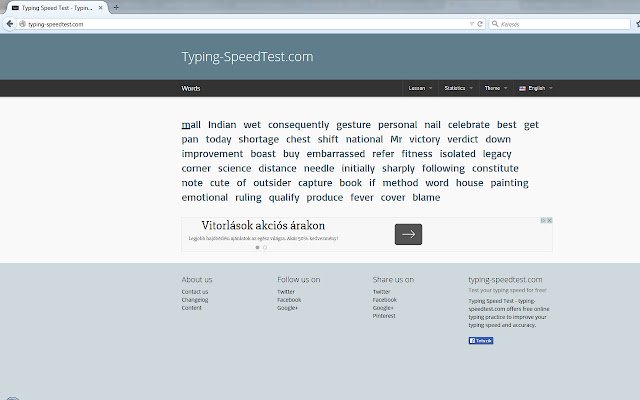Viewport: 640px width, 400px height.
Task: Close the Typing Speed Test tab
Action: (100, 8)
